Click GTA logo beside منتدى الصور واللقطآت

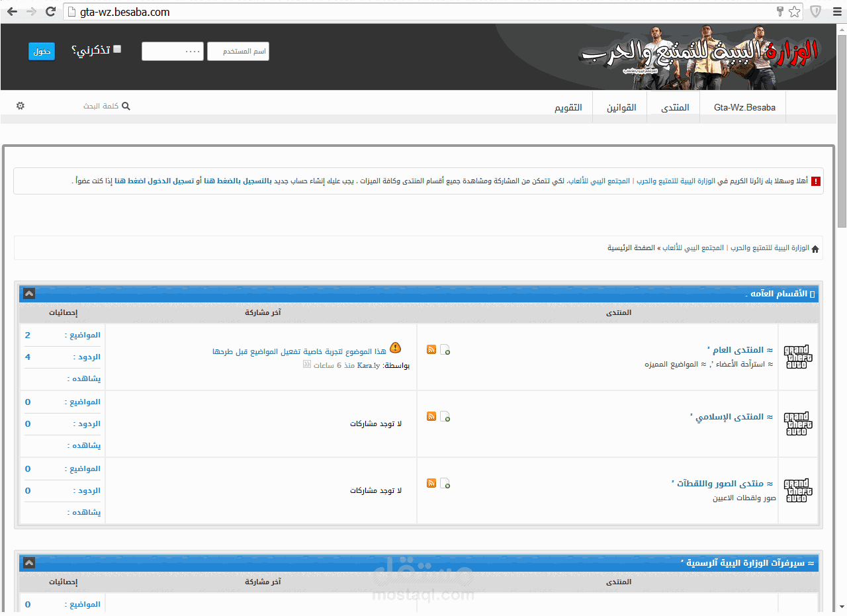coord(798,491)
